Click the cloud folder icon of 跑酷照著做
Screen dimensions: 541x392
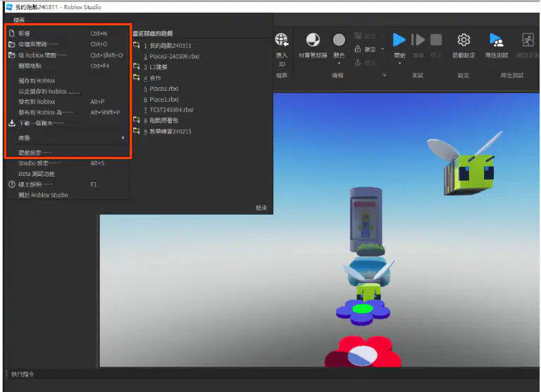tap(137, 120)
